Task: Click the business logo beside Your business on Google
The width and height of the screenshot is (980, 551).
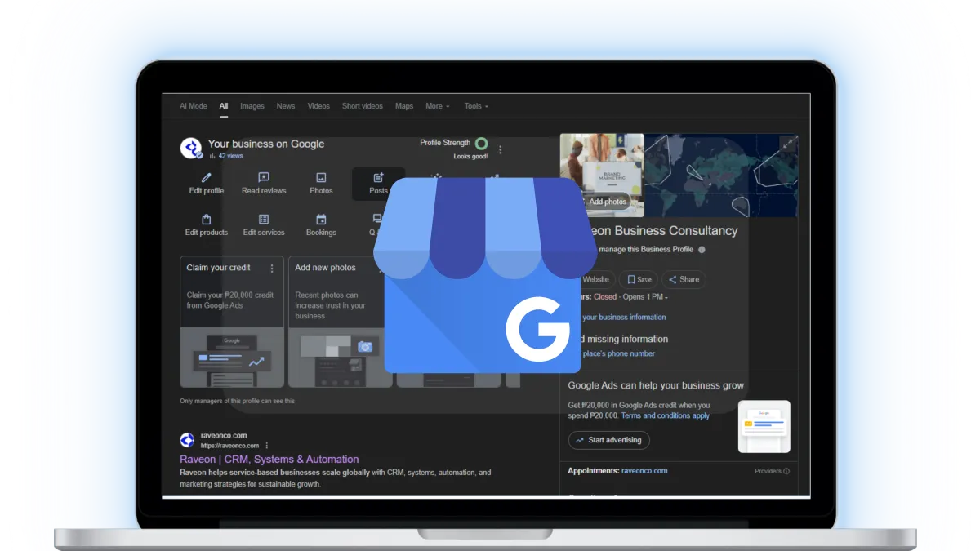Action: (x=191, y=148)
